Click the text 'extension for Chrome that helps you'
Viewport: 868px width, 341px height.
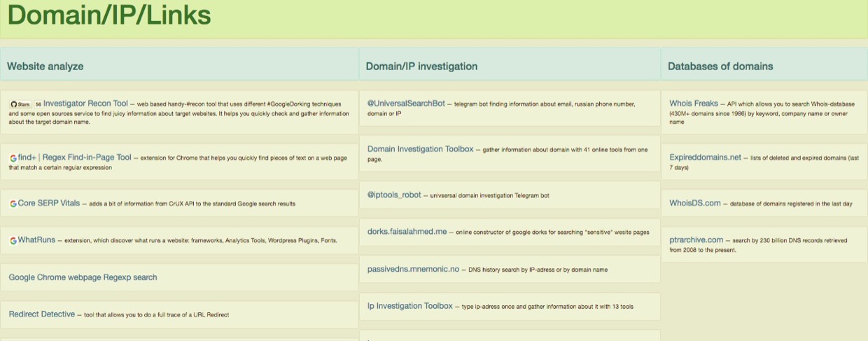(x=190, y=158)
